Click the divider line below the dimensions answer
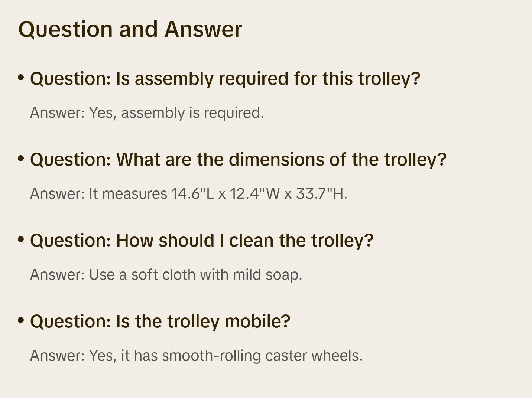532x398 pixels. click(266, 215)
